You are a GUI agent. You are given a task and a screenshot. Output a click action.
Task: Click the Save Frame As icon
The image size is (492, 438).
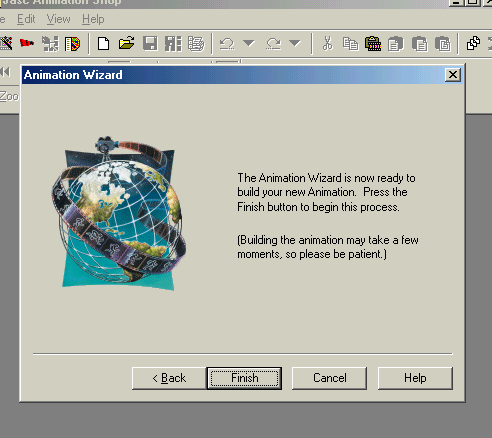(x=173, y=44)
